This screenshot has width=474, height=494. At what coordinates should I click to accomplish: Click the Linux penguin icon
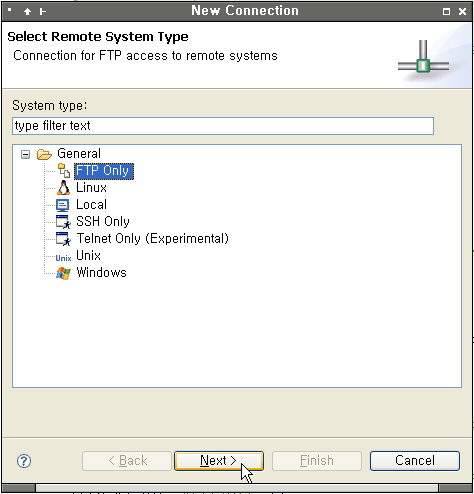63,188
